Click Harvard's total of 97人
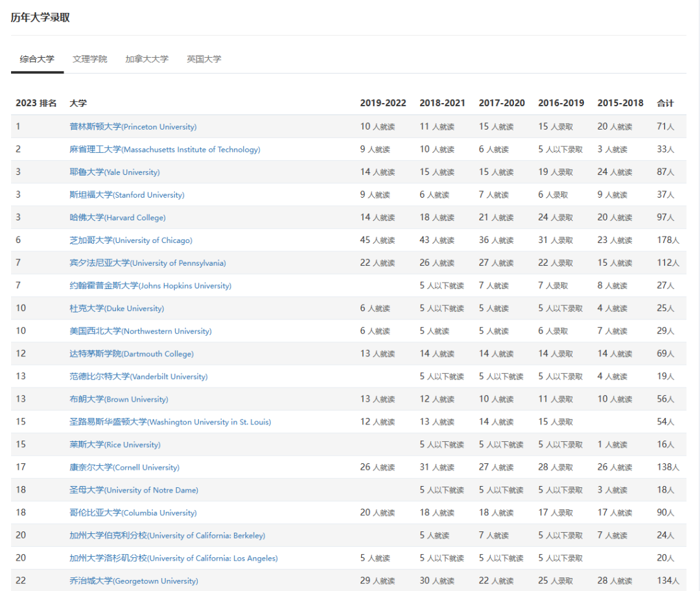Viewport: 700px width, 591px height. tap(666, 217)
